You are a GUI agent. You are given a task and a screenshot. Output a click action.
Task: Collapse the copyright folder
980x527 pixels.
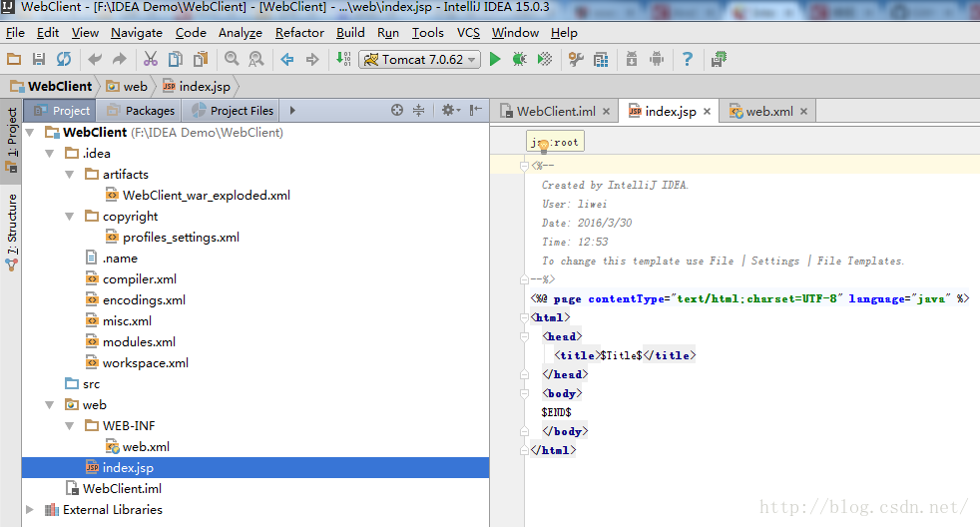(x=70, y=217)
